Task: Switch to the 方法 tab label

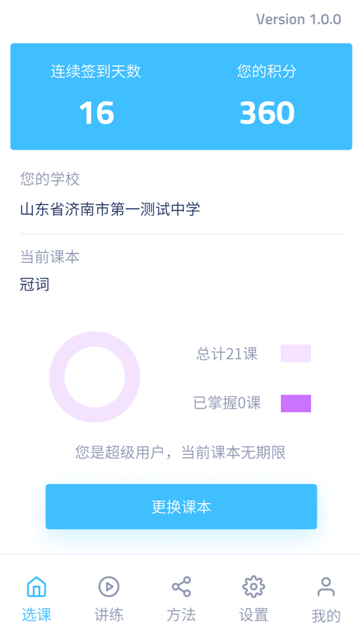Action: 181,615
